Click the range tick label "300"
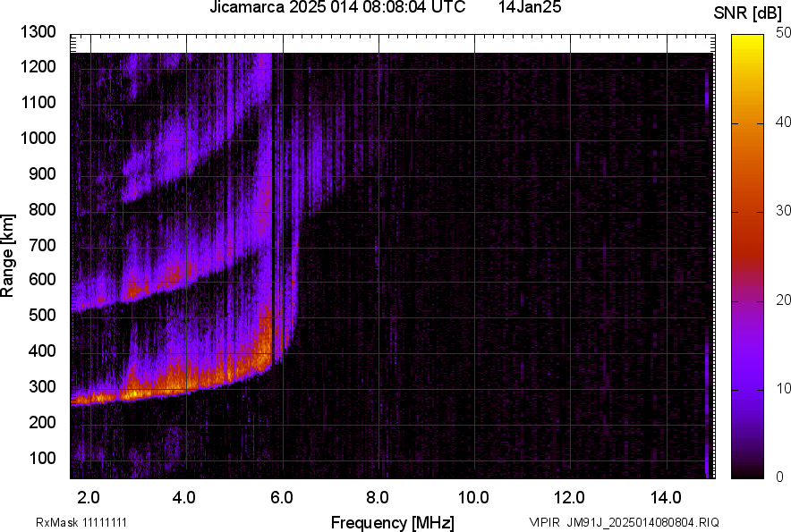The width and height of the screenshot is (791, 532). click(x=42, y=387)
